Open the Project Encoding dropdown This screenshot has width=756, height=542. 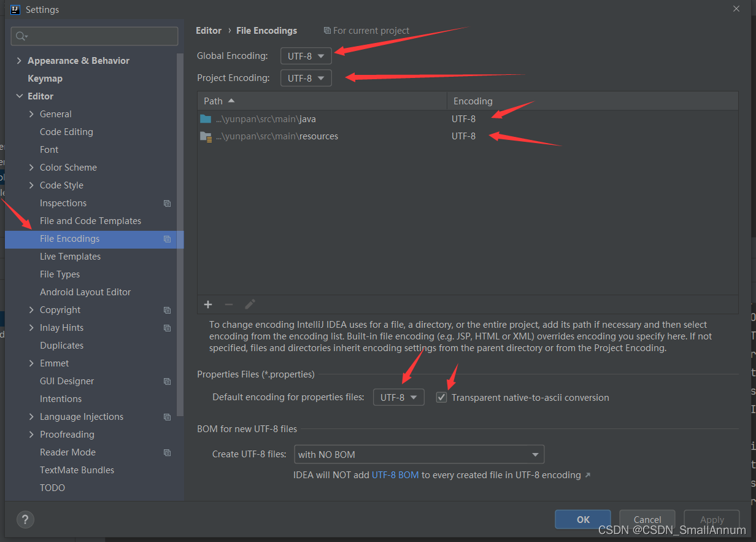point(306,78)
